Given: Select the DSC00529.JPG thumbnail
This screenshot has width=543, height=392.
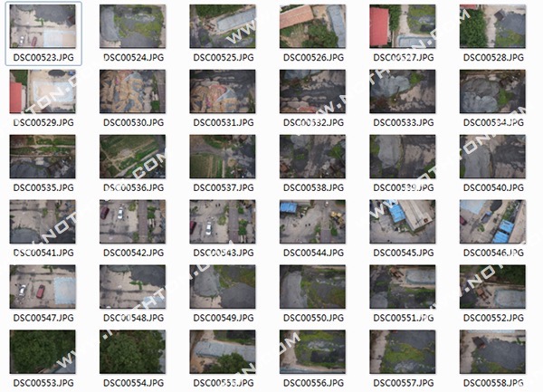Looking at the screenshot, I should point(43,91).
